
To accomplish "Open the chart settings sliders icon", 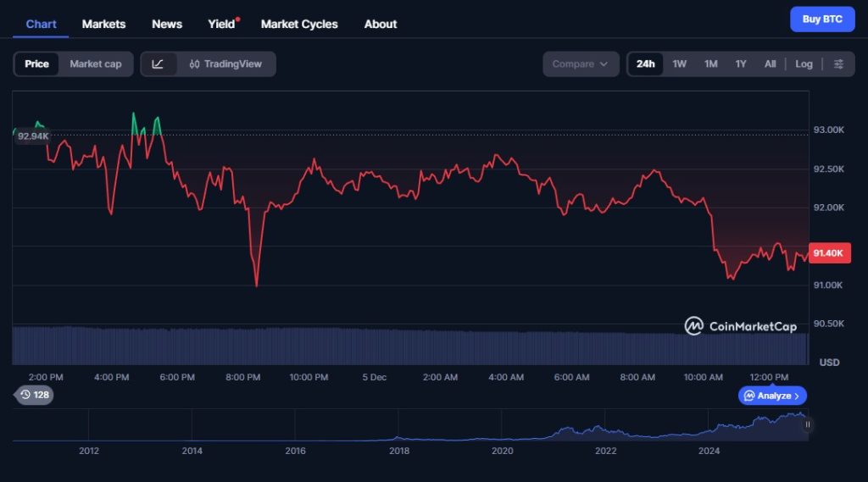I will (838, 64).
